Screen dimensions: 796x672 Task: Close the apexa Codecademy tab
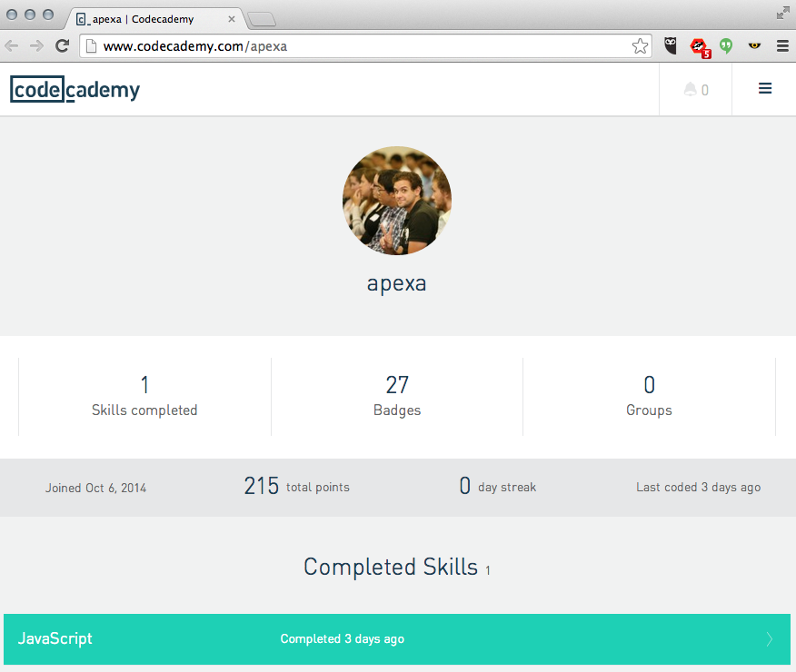tap(232, 19)
